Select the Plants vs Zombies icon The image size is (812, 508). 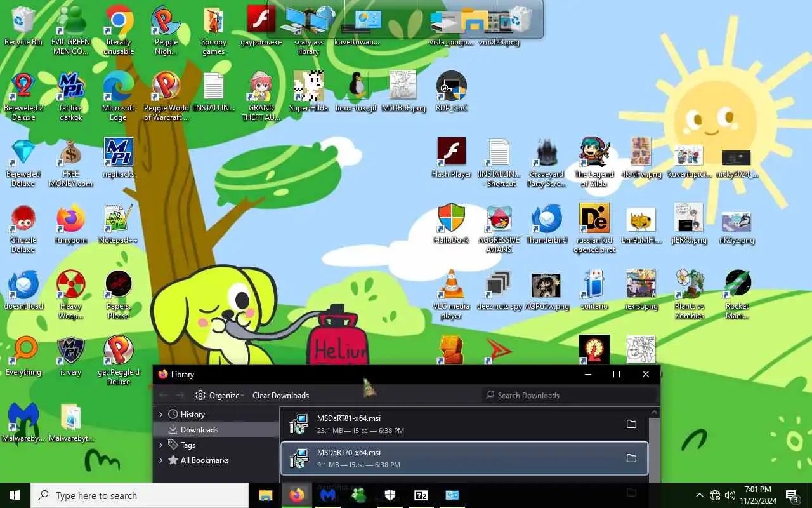click(690, 295)
